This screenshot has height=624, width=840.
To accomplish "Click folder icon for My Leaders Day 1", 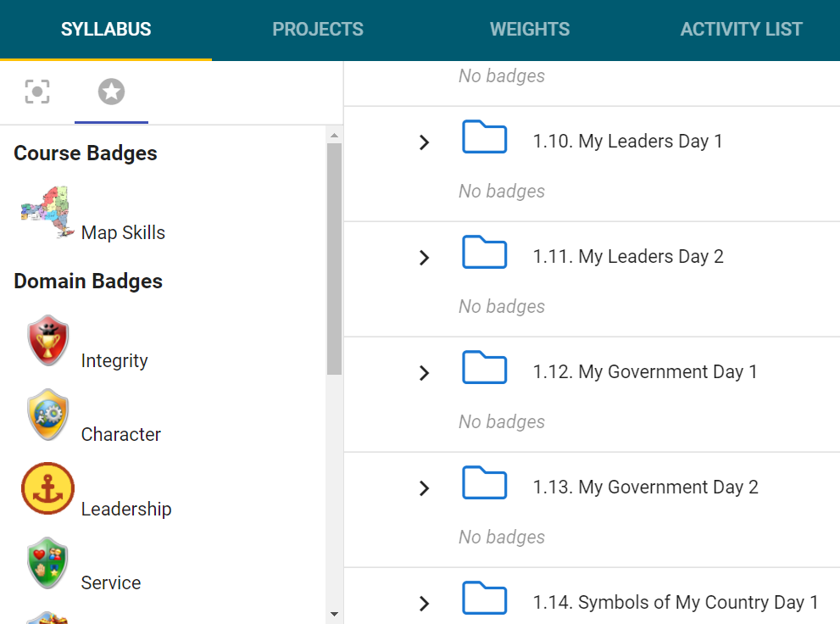I will (484, 137).
